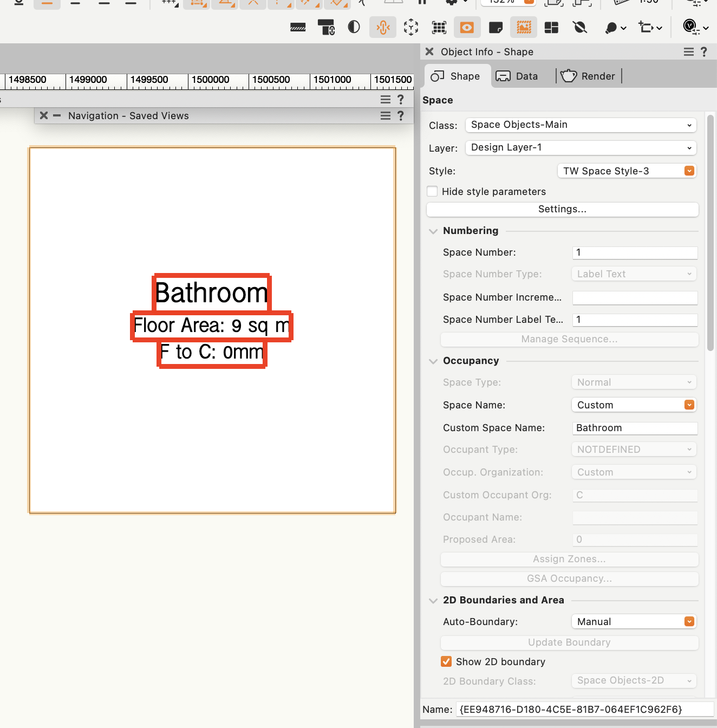Switch to the Render tab
This screenshot has width=717, height=728.
(589, 76)
